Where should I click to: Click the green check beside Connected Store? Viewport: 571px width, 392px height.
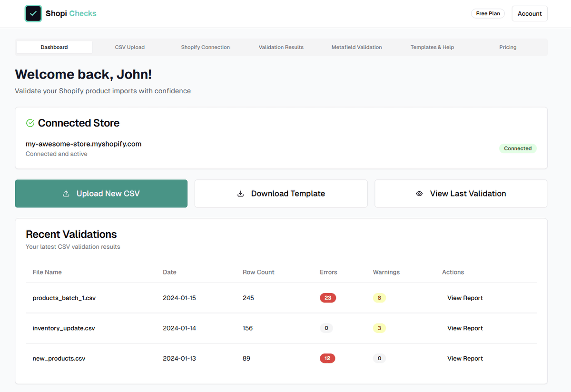point(30,122)
